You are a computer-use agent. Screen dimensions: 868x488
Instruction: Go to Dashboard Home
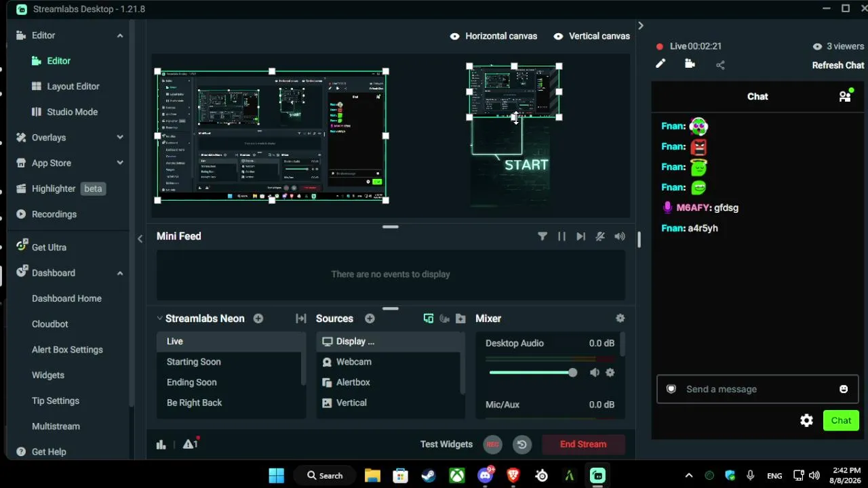point(68,298)
